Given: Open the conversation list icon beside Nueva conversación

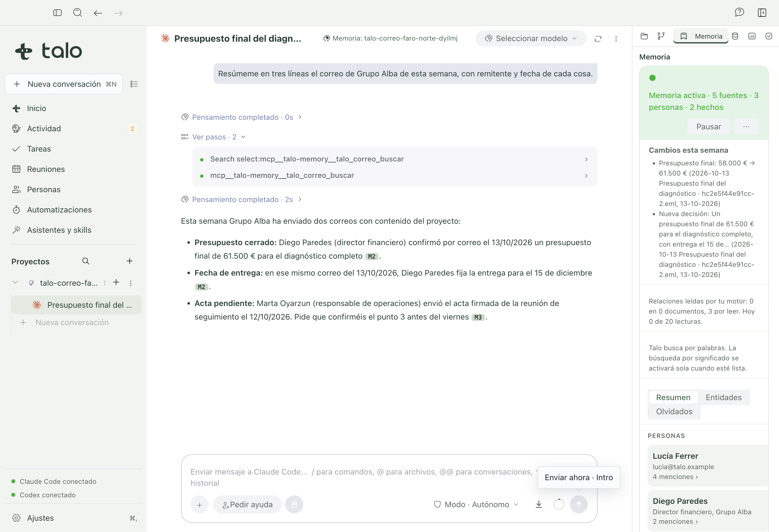Looking at the screenshot, I should 134,84.
